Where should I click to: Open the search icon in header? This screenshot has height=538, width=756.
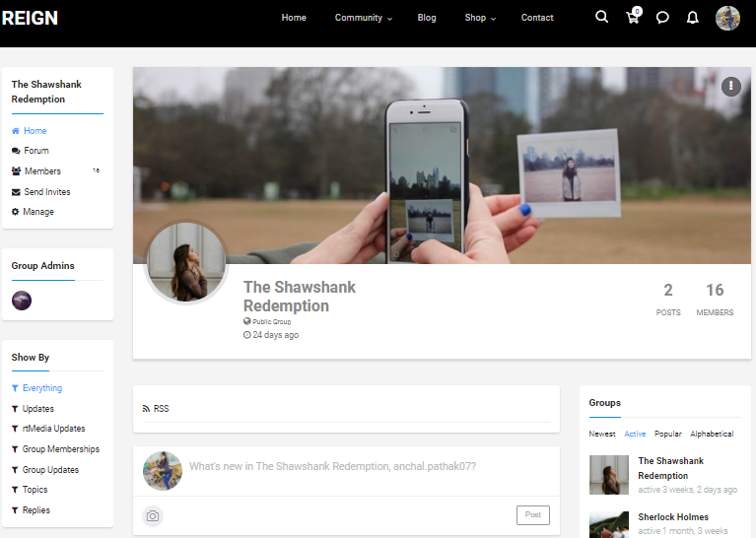tap(601, 17)
